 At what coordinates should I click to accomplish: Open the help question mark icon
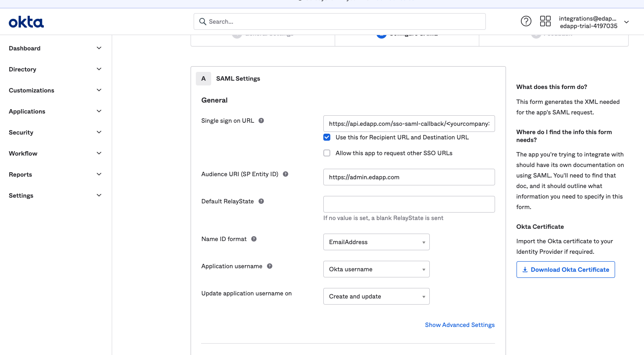coord(526,21)
